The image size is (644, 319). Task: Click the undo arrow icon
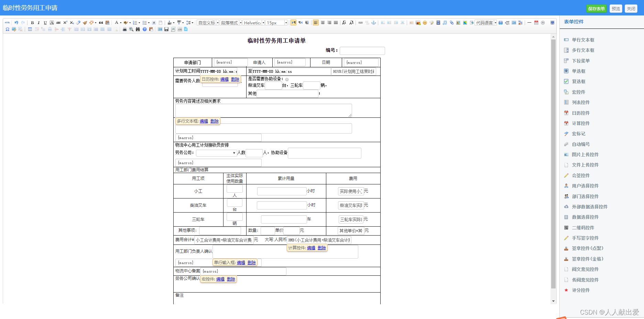16,23
